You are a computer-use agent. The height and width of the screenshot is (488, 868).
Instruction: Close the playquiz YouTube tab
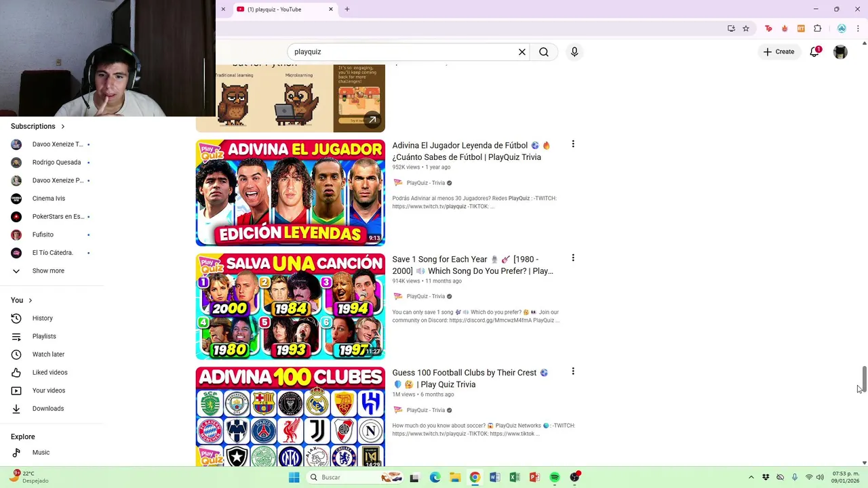[331, 9]
